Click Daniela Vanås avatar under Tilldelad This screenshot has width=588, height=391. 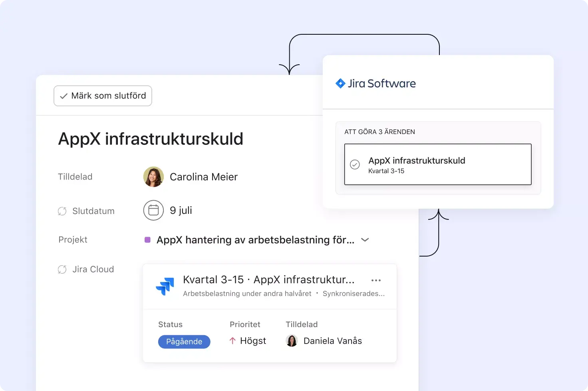click(x=292, y=341)
